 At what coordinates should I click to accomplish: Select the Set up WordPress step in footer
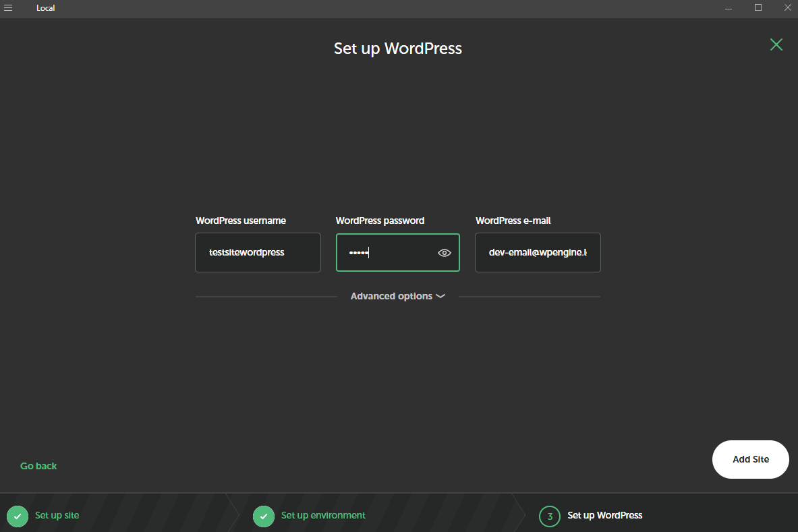[604, 515]
